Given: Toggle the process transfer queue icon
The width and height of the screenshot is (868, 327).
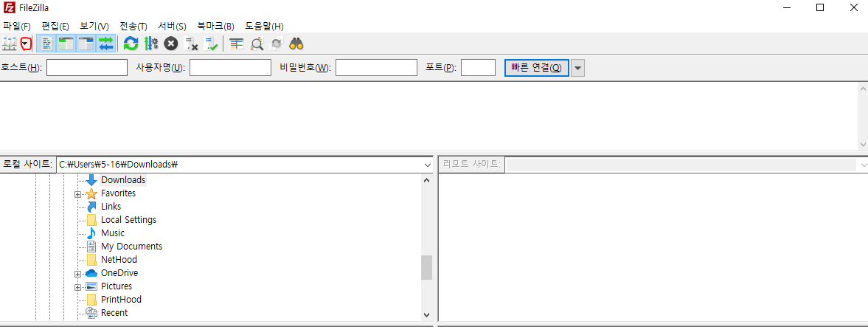Looking at the screenshot, I should (x=151, y=44).
